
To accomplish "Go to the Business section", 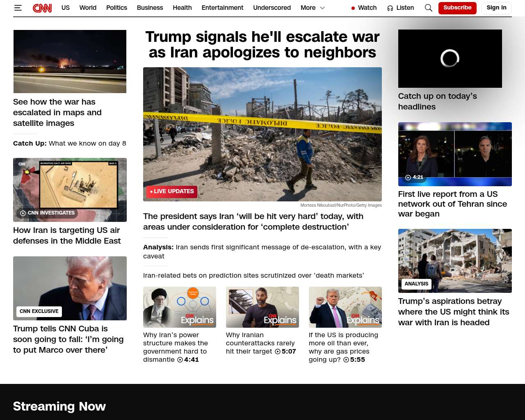I will coord(150,8).
